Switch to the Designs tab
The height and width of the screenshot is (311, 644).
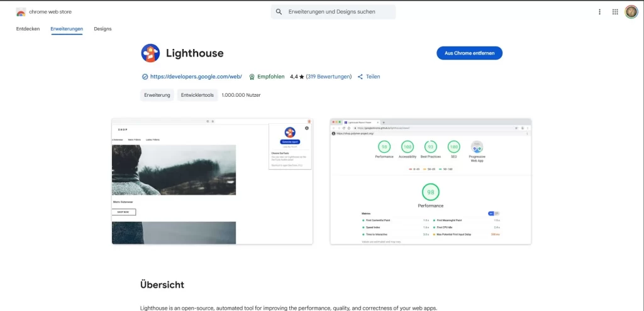click(103, 29)
